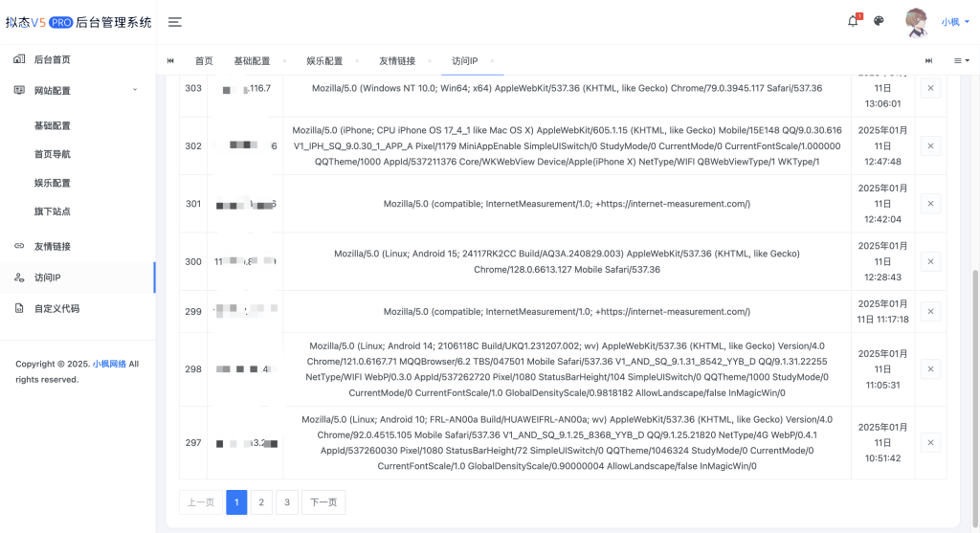Click the 网站配置 sidebar icon
The width and height of the screenshot is (980, 533).
pyautogui.click(x=19, y=90)
